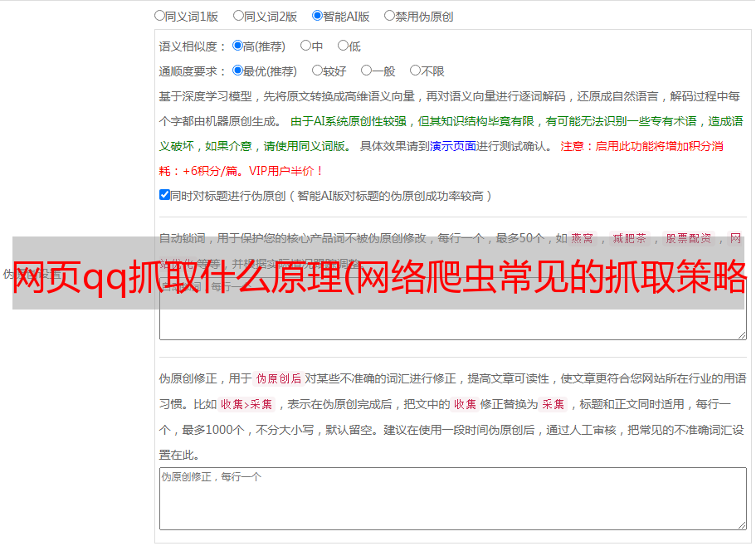Select the 同义词2版 radio option
The height and width of the screenshot is (546, 756).
238,16
